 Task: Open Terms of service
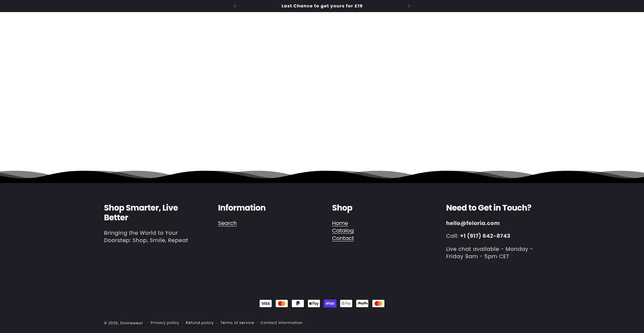[x=237, y=323]
